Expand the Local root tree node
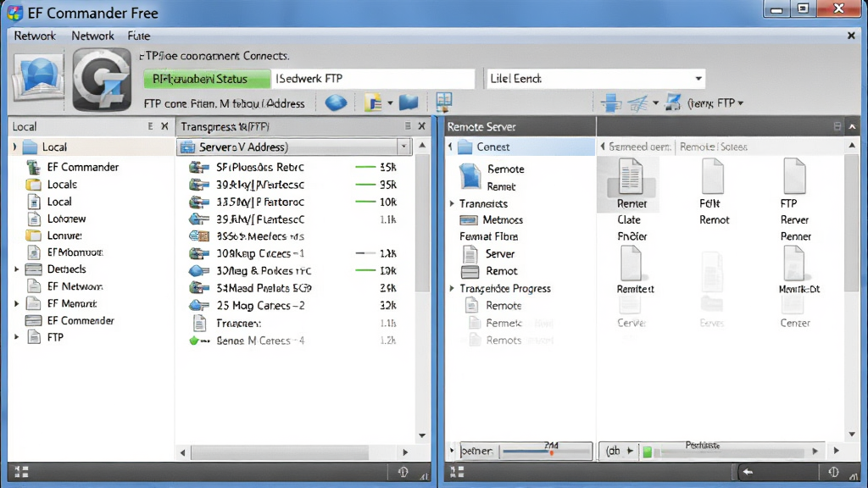 [15, 147]
